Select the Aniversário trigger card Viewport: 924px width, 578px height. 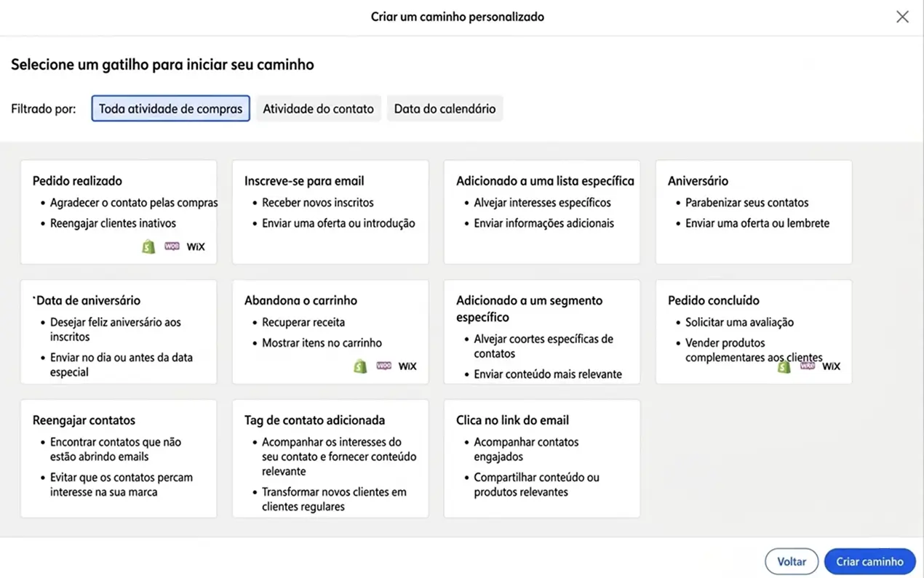tap(753, 211)
